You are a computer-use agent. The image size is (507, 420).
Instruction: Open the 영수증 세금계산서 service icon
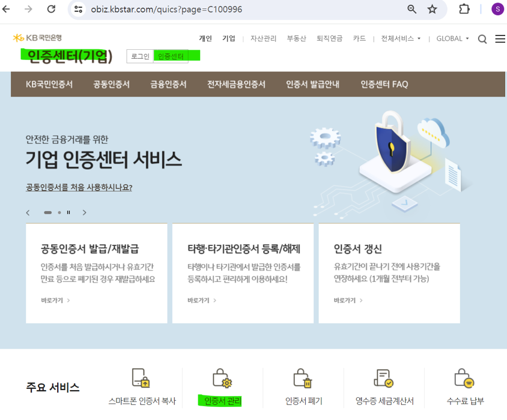click(383, 379)
